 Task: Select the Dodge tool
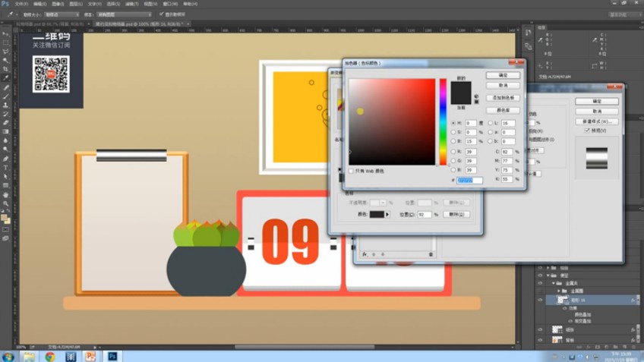(x=6, y=150)
